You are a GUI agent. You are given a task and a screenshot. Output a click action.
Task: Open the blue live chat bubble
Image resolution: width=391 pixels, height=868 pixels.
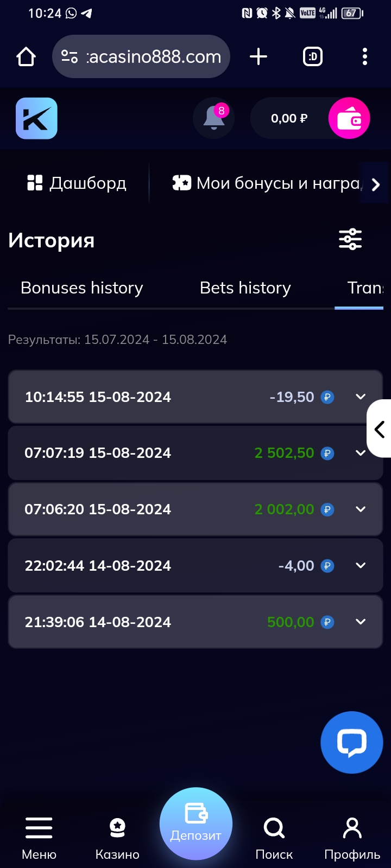coord(351,742)
